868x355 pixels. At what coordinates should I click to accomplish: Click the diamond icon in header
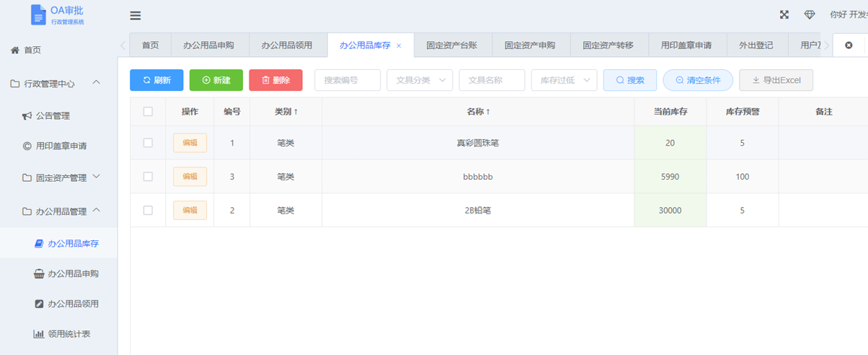point(810,14)
